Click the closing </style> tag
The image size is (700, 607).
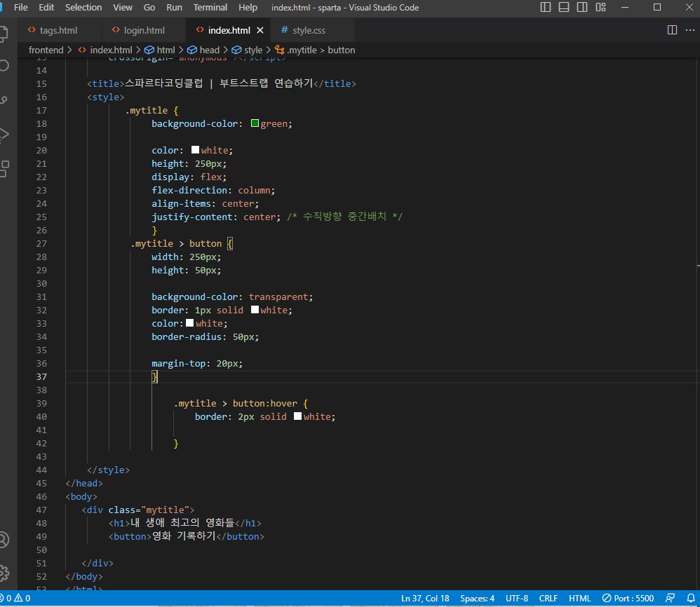tap(109, 470)
